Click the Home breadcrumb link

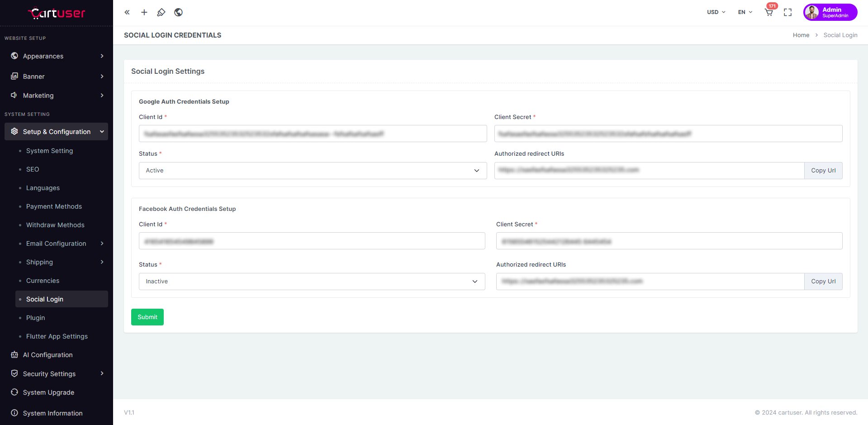pos(801,35)
